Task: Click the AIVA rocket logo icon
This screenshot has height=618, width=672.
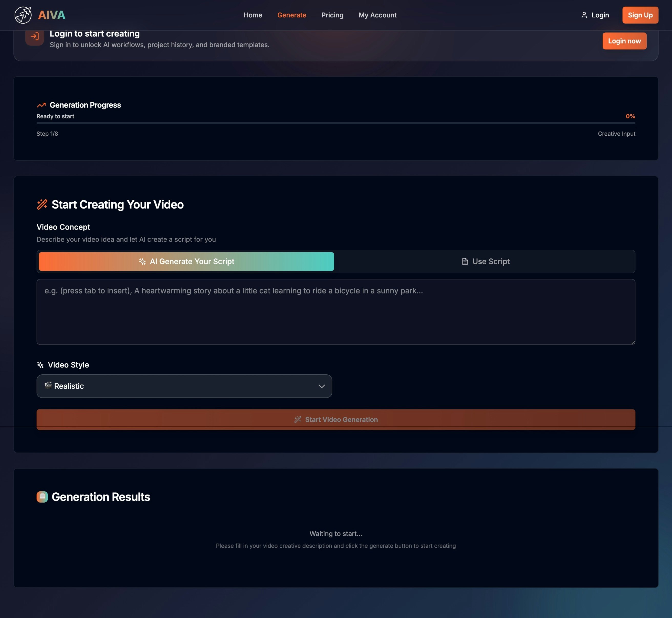Action: click(23, 15)
